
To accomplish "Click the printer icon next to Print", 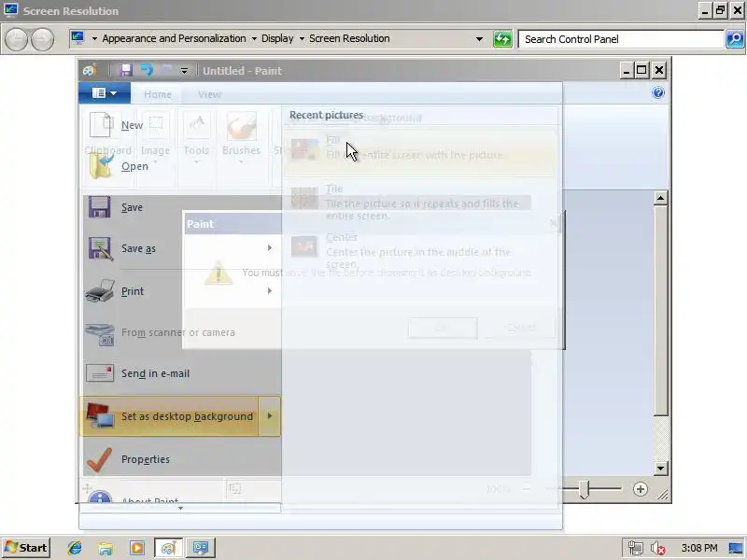I will point(100,291).
